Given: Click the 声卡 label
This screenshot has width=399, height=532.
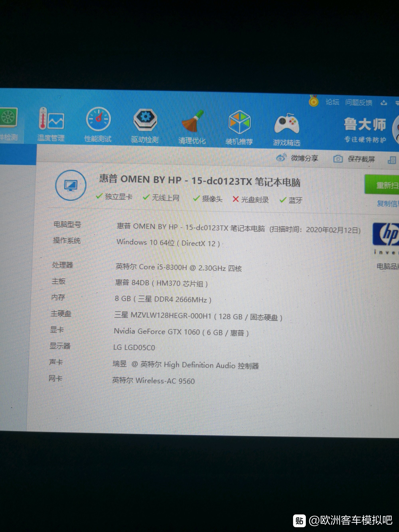Looking at the screenshot, I should coord(56,362).
